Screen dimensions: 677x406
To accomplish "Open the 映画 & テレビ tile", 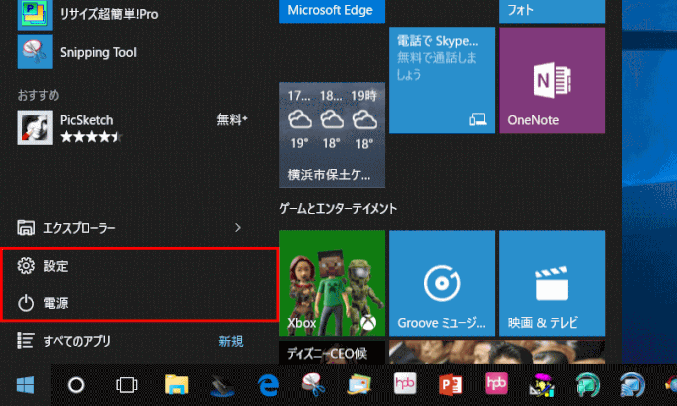I will [552, 283].
